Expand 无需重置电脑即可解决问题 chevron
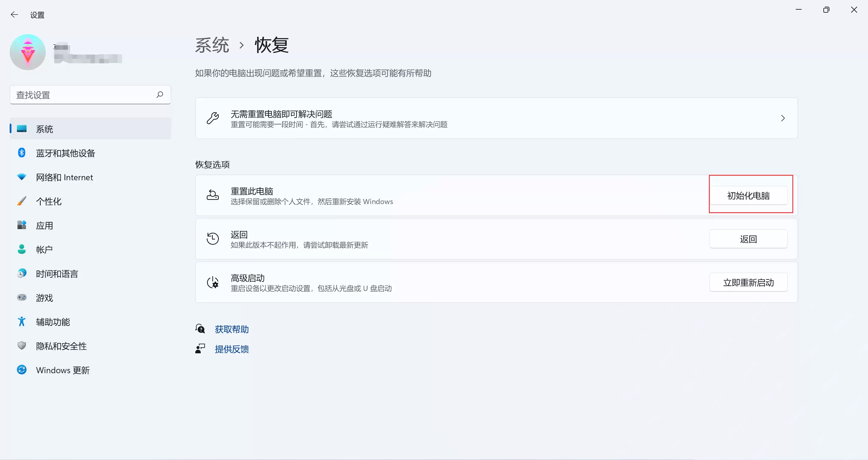The image size is (868, 460). coord(783,118)
